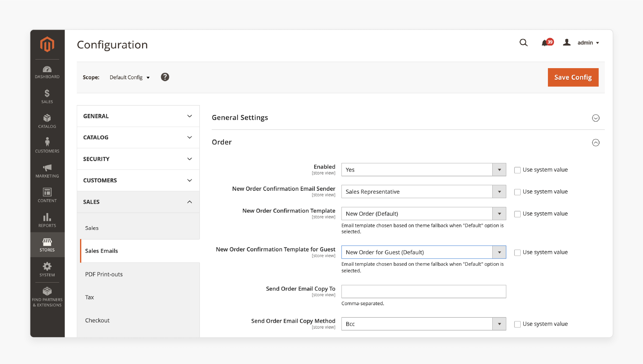Open New Order for Guest (Default) dropdown
The height and width of the screenshot is (364, 643).
click(x=423, y=252)
